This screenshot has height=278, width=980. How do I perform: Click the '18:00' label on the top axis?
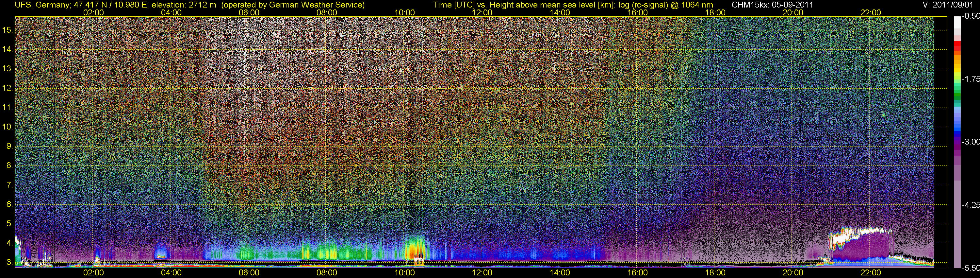(715, 12)
